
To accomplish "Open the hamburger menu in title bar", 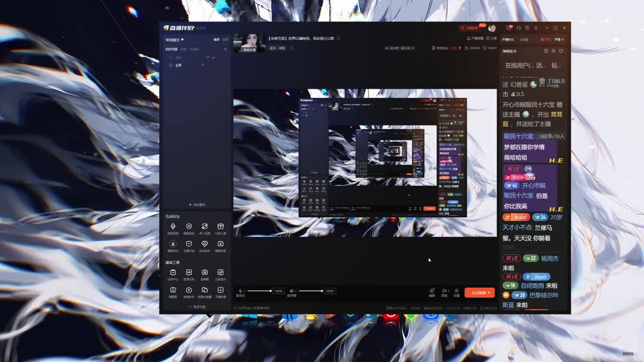I will [x=536, y=28].
